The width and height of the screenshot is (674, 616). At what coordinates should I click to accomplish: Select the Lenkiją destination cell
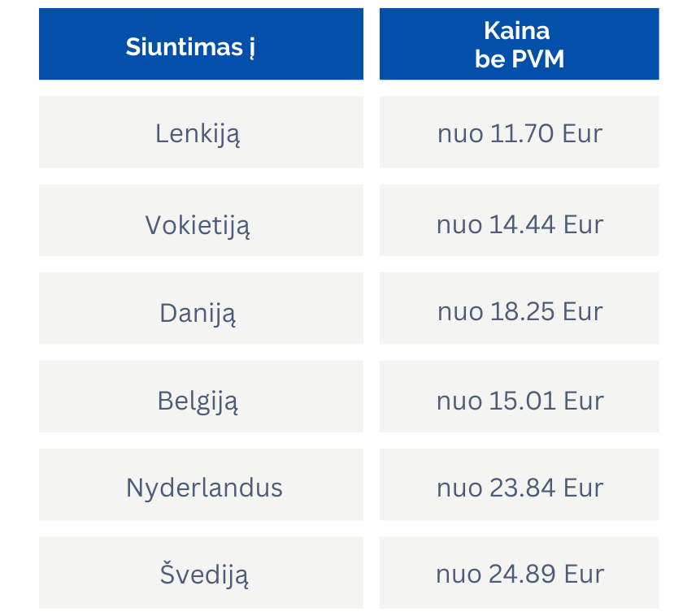coord(201,132)
